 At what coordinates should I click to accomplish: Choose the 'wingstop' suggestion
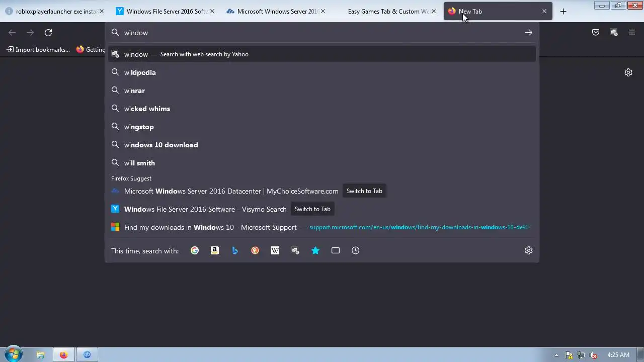(x=322, y=127)
